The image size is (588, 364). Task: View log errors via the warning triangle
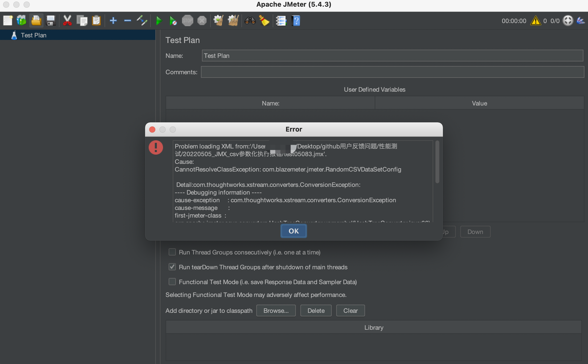pyautogui.click(x=536, y=21)
